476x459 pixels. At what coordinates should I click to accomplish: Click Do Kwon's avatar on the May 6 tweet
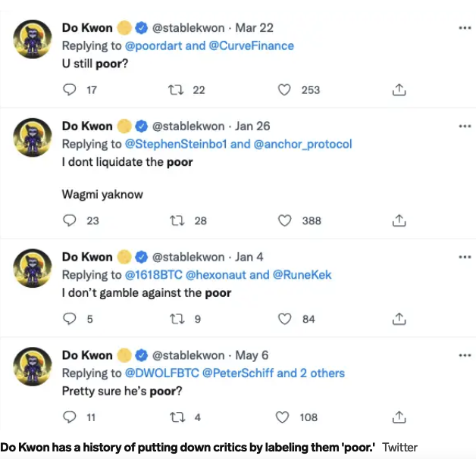pos(33,367)
